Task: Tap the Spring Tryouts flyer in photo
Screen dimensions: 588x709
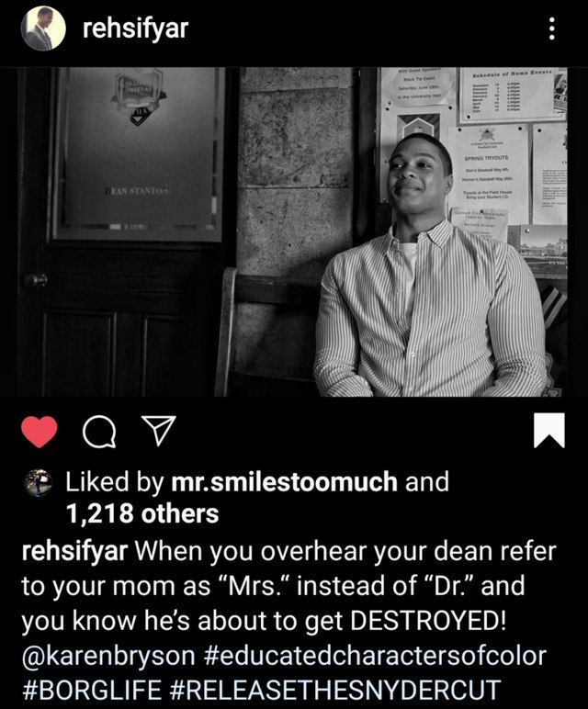Action: pos(488,170)
